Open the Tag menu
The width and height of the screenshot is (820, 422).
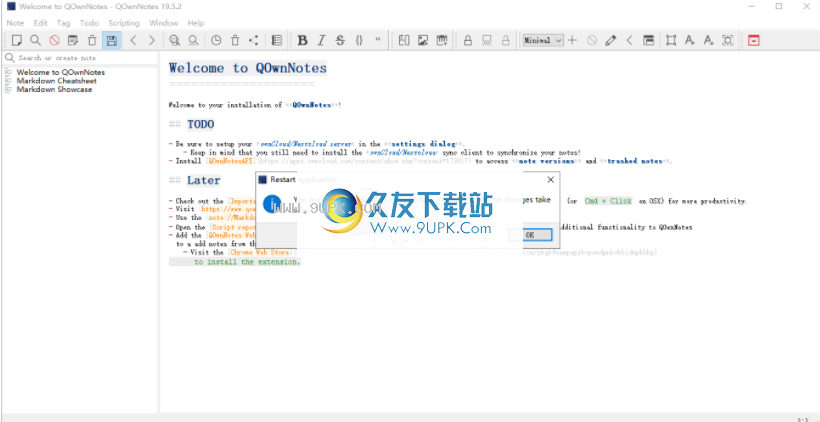tap(63, 23)
